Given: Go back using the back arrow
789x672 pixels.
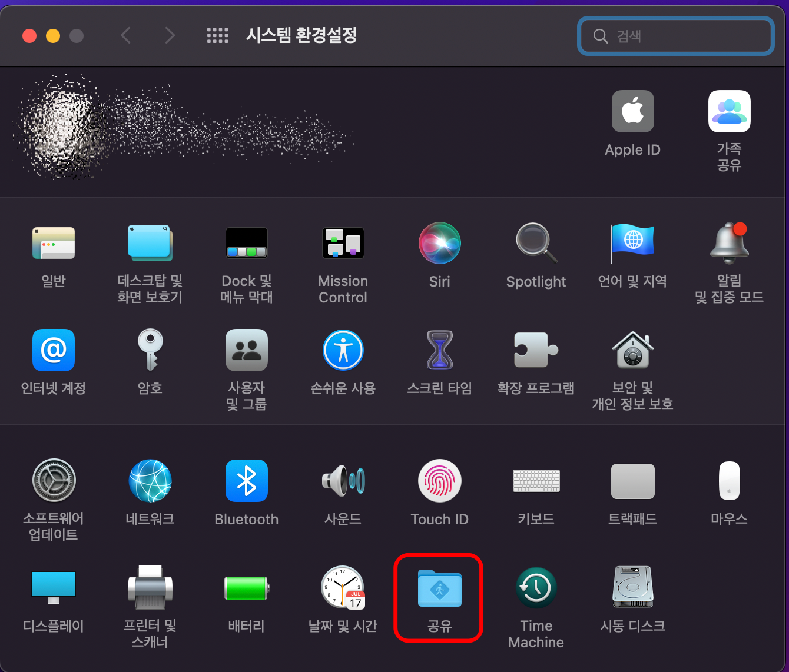Looking at the screenshot, I should (x=125, y=36).
